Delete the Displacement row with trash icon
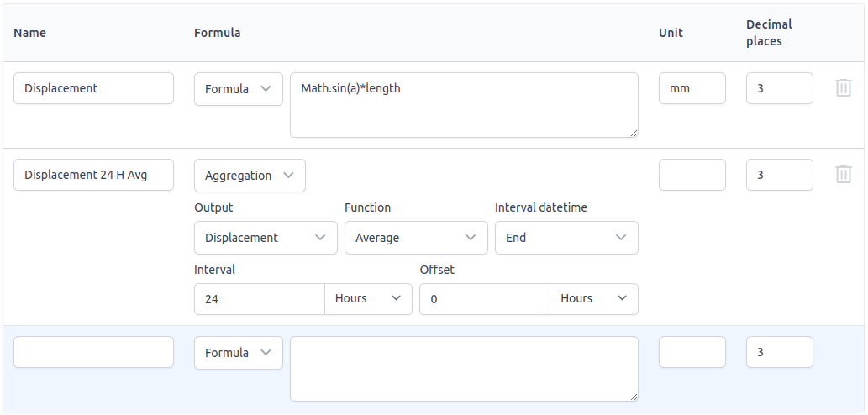868x415 pixels. (844, 88)
